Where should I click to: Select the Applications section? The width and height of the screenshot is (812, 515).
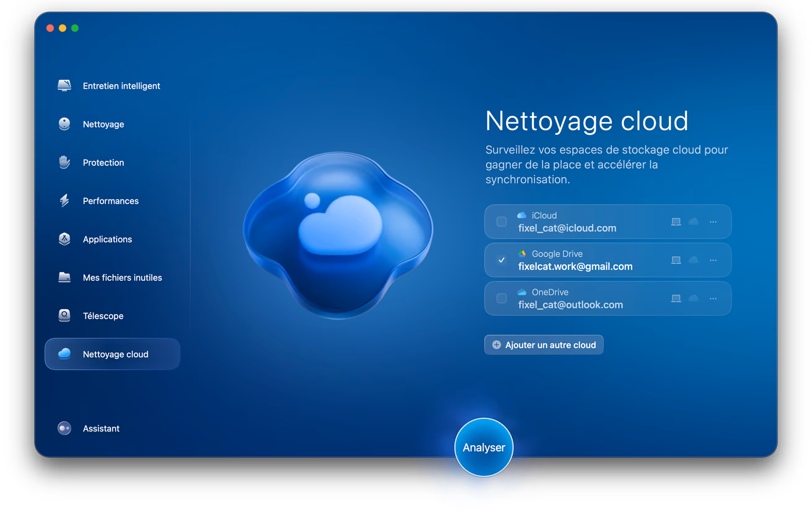(x=112, y=239)
